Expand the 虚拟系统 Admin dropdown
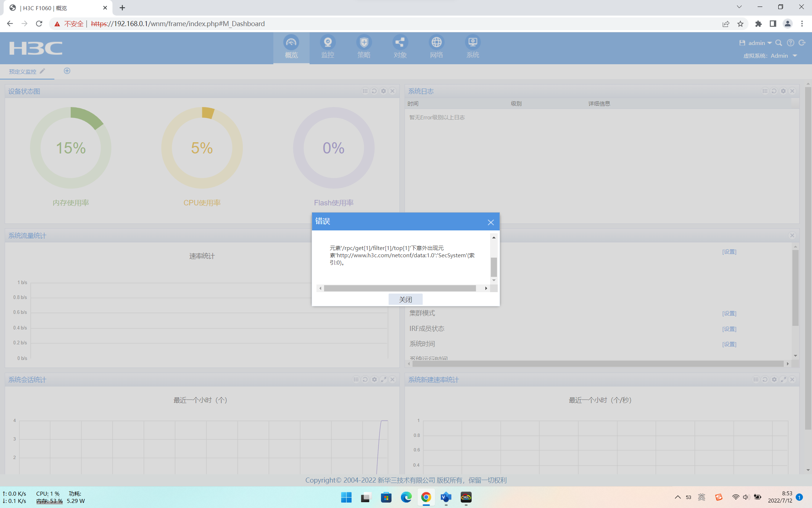 tap(795, 56)
